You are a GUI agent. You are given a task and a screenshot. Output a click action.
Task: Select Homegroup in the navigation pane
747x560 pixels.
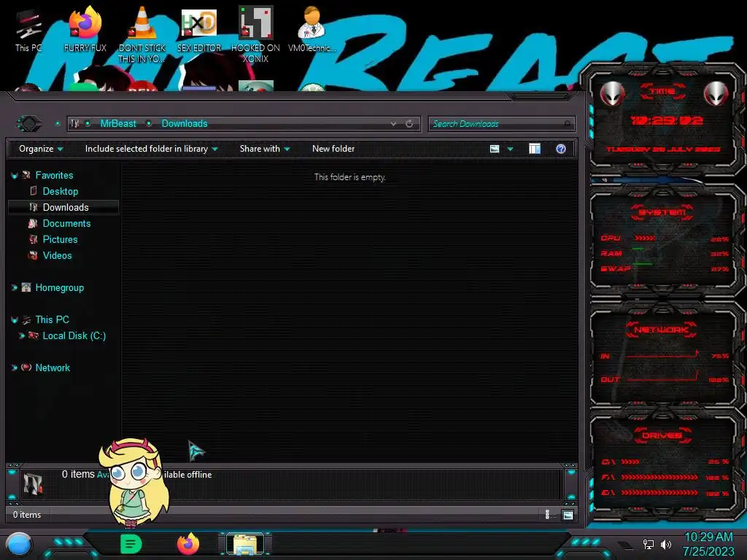60,287
